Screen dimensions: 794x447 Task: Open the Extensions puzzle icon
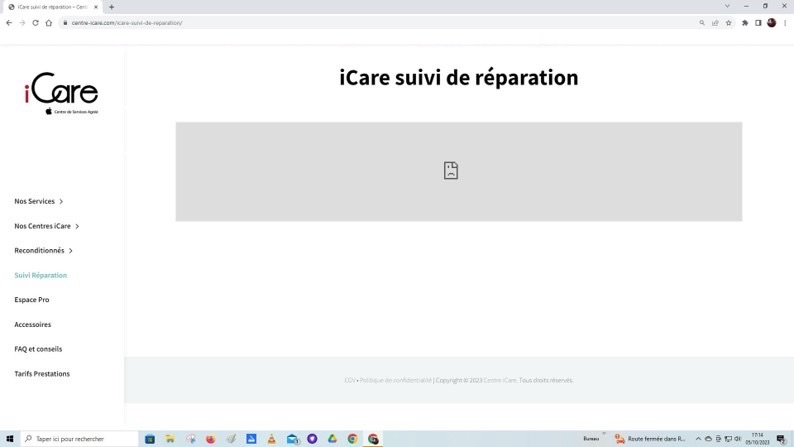(745, 23)
